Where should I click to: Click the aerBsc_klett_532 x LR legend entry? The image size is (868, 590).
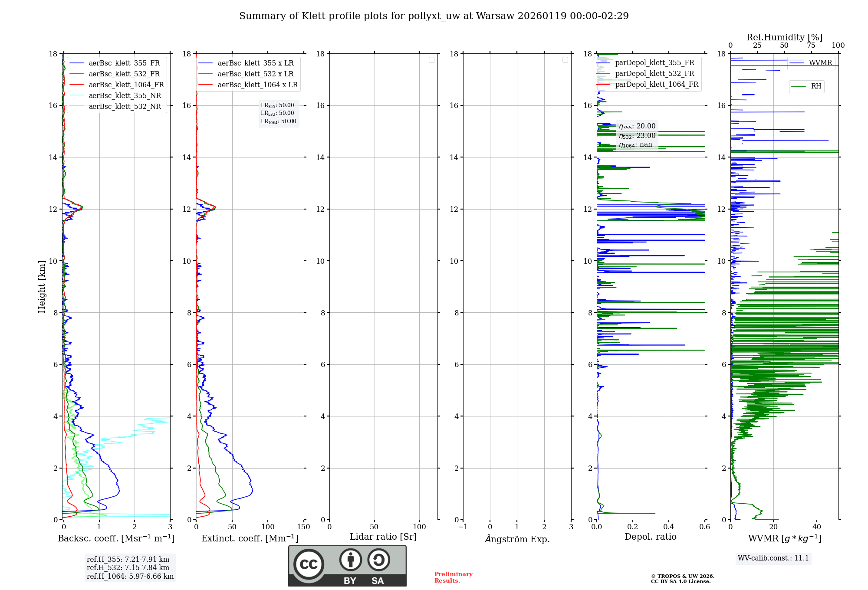(255, 74)
